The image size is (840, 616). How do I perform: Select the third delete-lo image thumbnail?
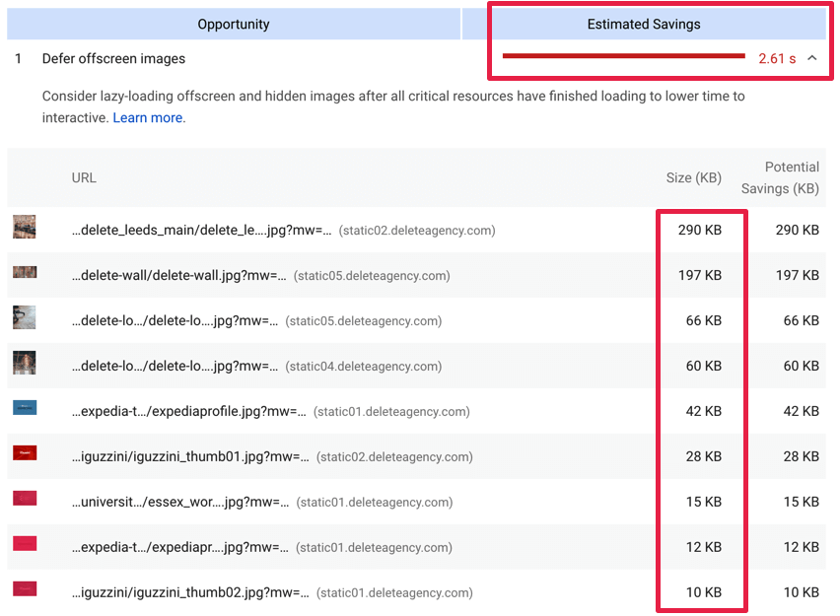click(24, 317)
